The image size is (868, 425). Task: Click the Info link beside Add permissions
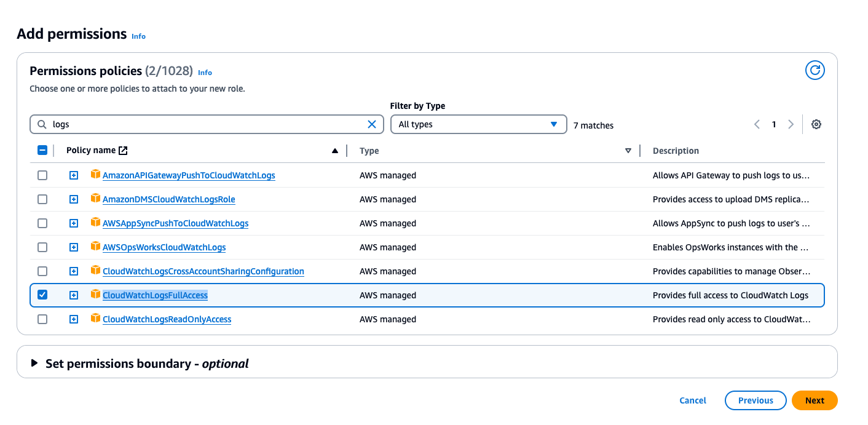coord(138,36)
